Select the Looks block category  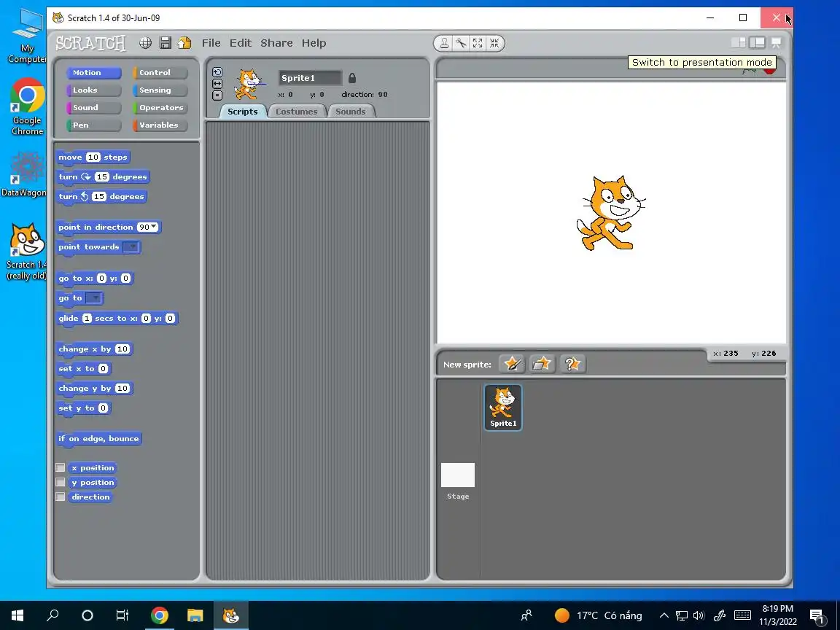94,90
